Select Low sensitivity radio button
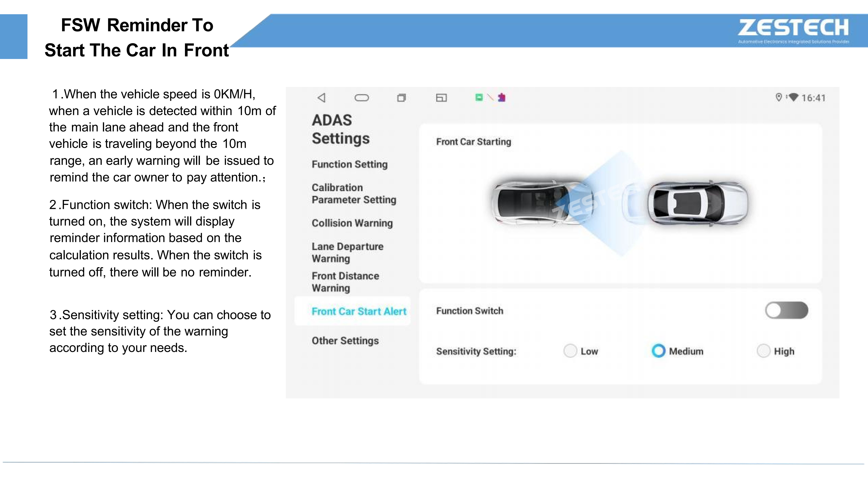Screen dimensions: 868x488 (x=570, y=351)
